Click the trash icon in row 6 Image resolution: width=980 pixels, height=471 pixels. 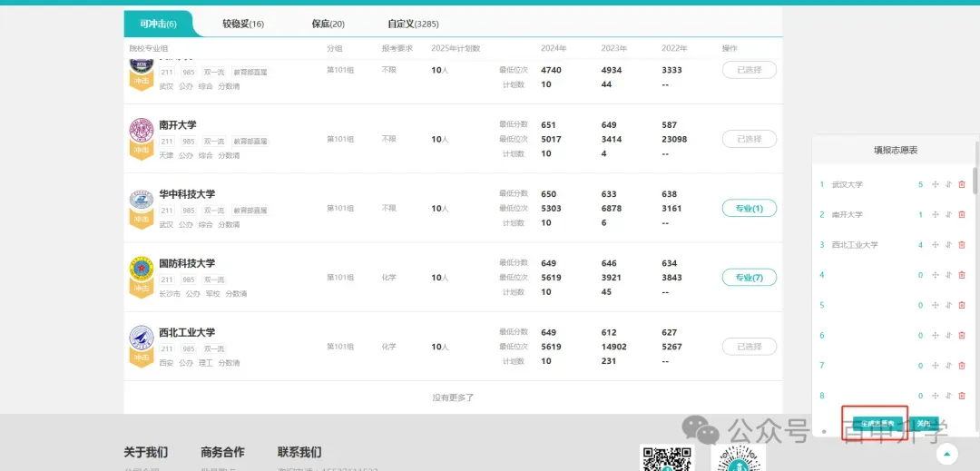pos(961,336)
